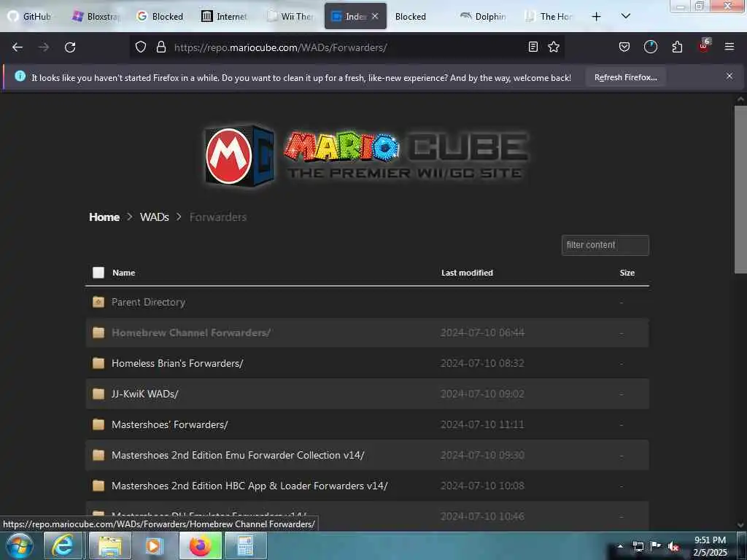Open a new tab with the plus icon
This screenshot has height=560, width=747.
click(596, 17)
